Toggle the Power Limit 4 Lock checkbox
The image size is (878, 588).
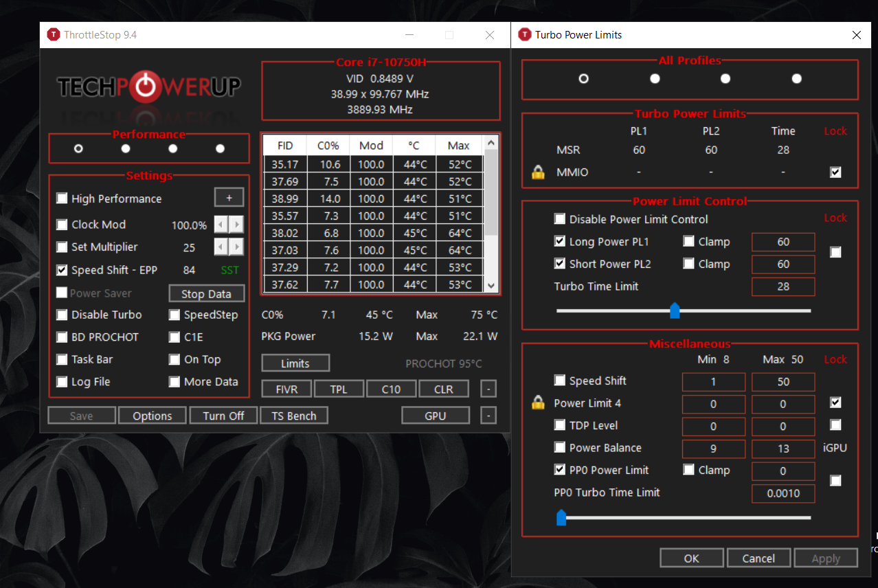[835, 403]
